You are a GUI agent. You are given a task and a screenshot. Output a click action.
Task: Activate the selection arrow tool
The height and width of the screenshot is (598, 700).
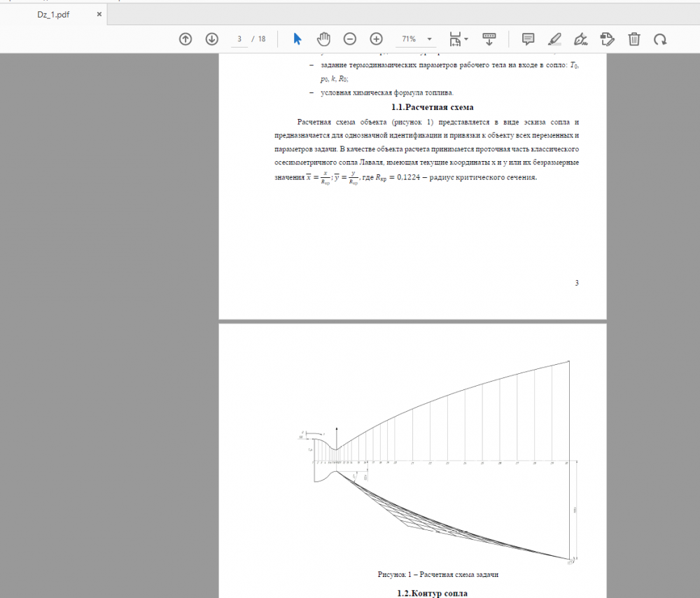click(x=297, y=39)
